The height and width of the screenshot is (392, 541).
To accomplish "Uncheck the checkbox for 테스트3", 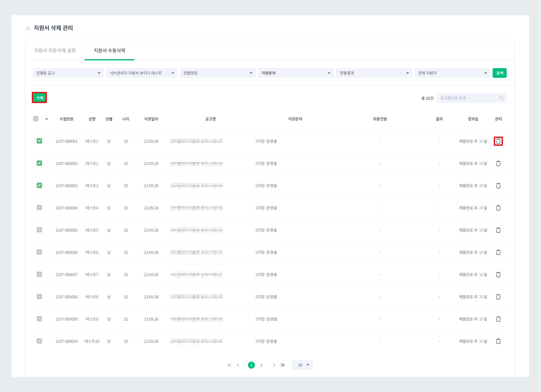I will 39,185.
